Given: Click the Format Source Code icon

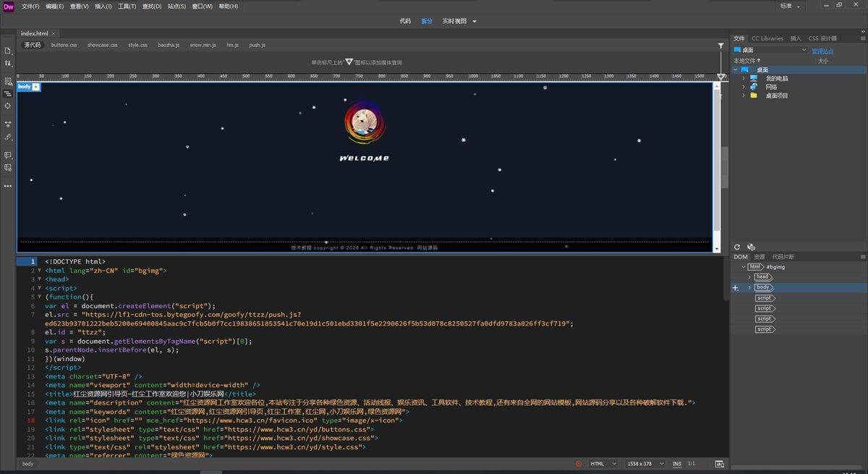Looking at the screenshot, I should [x=8, y=137].
